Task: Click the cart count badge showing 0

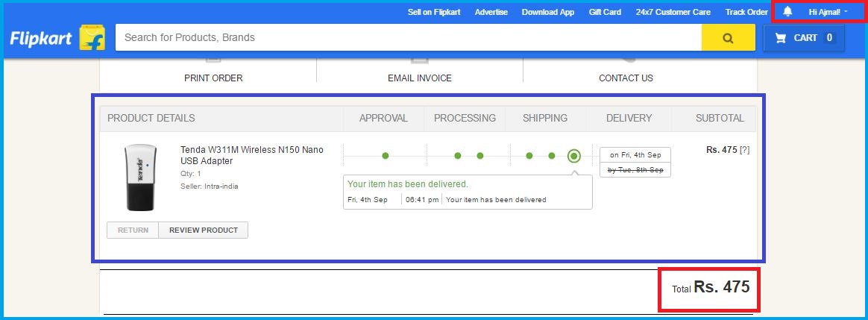Action: (828, 37)
